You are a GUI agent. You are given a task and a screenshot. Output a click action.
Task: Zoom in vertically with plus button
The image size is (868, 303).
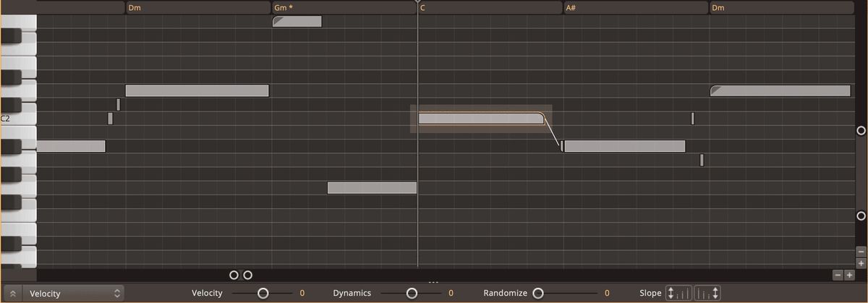tap(861, 263)
